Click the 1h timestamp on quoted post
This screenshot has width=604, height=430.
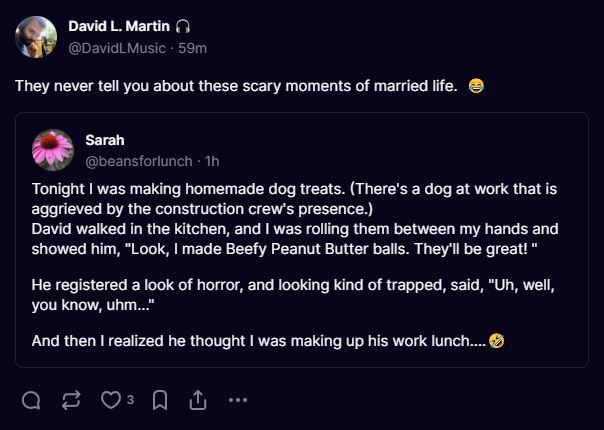pos(212,160)
